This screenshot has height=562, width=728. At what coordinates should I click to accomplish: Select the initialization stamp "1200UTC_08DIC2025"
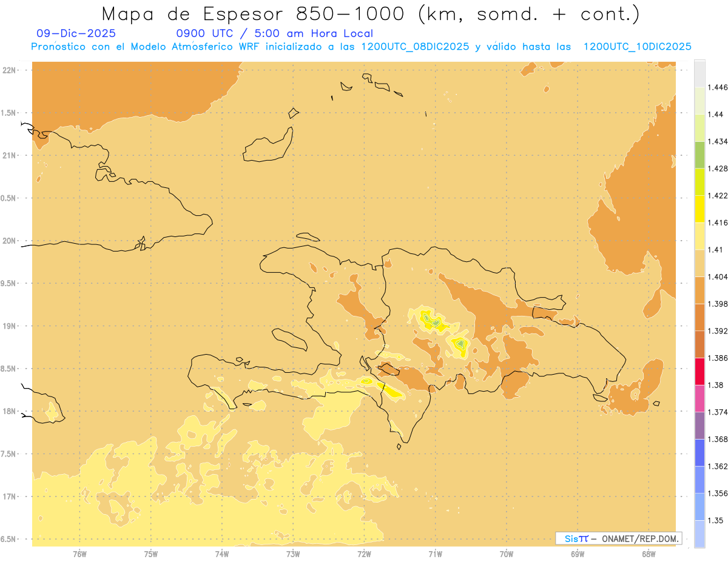tap(415, 47)
